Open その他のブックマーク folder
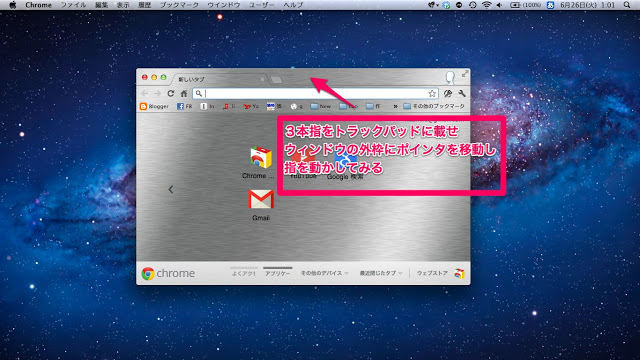The height and width of the screenshot is (360, 640). 434,106
